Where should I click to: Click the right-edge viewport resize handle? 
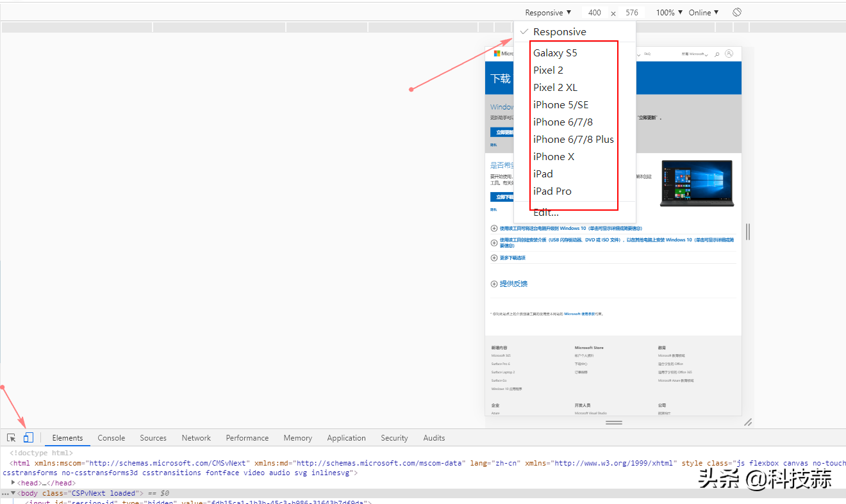747,231
